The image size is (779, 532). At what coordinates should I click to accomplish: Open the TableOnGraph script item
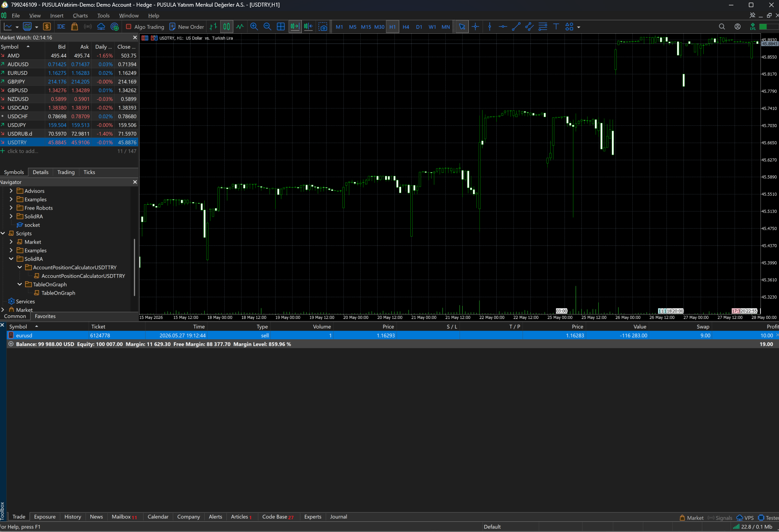pyautogui.click(x=58, y=293)
